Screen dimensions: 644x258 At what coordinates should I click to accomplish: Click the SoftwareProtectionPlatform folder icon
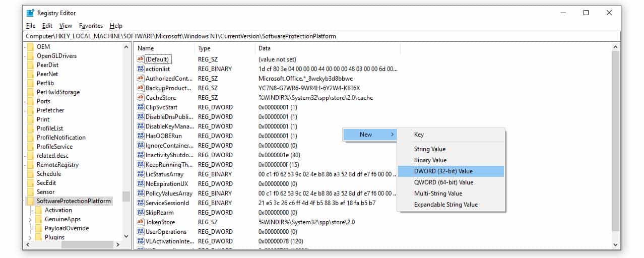(30, 201)
